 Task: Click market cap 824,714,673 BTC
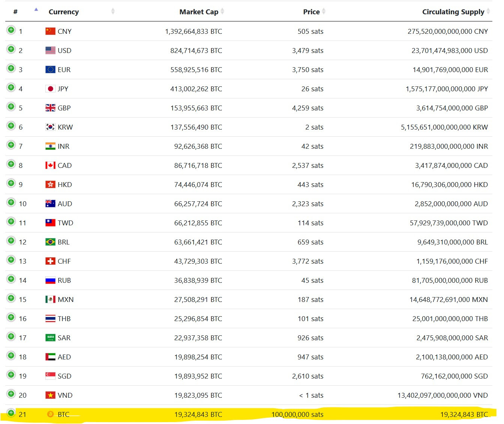tap(196, 50)
